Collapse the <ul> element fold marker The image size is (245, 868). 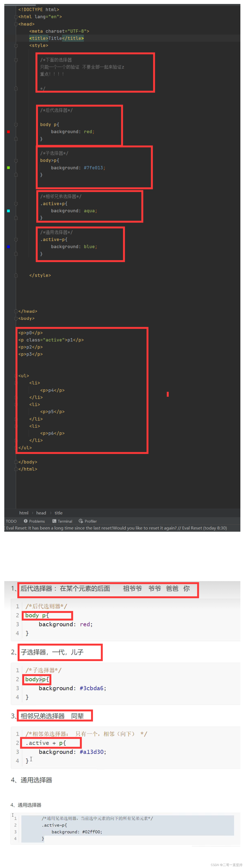click(16, 376)
